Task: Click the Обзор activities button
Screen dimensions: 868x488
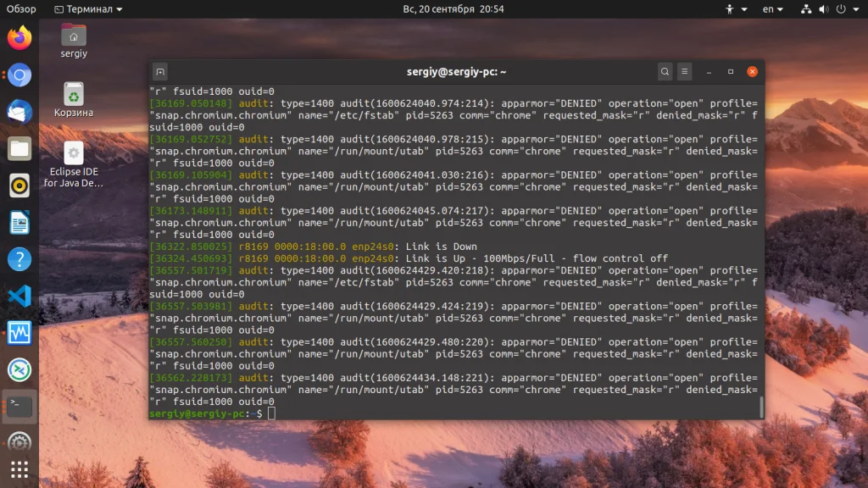Action: click(x=21, y=8)
